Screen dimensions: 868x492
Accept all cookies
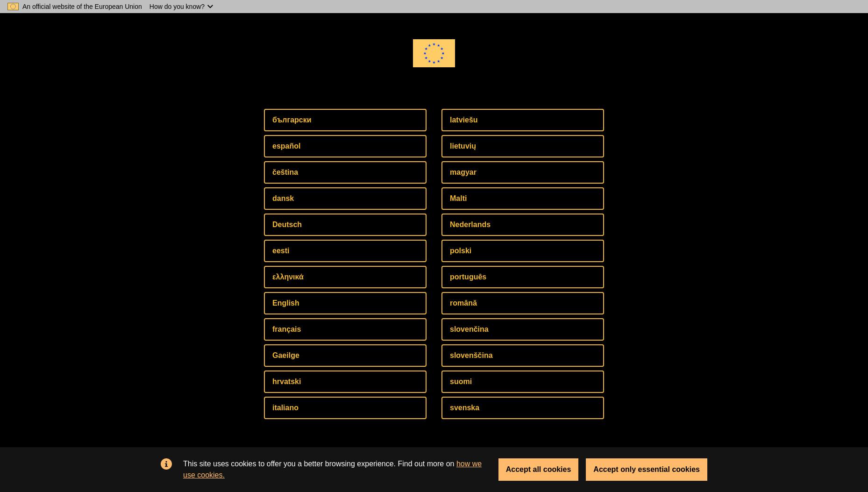[538, 470]
